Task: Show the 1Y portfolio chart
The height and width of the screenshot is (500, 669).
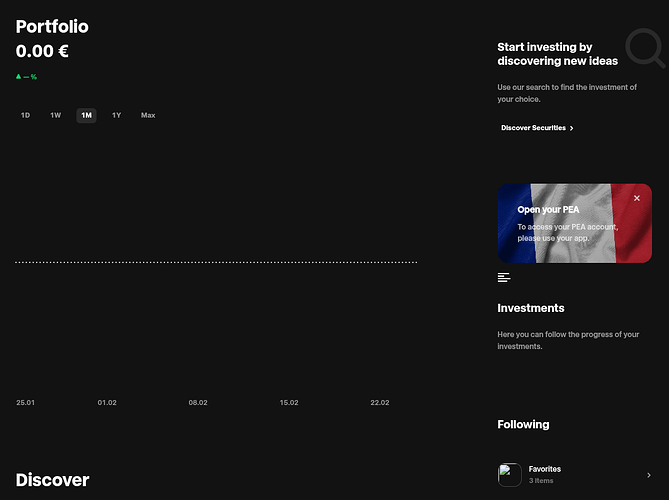Action: [117, 115]
